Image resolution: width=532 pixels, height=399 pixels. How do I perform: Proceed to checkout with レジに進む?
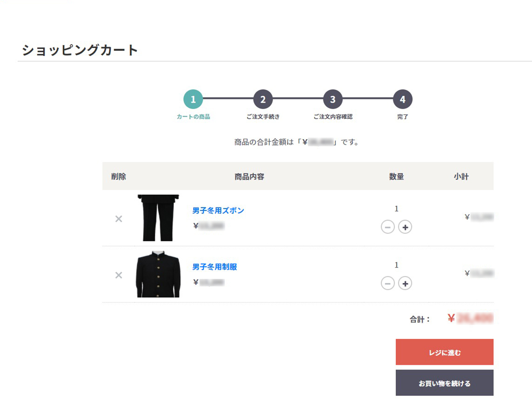coord(444,352)
